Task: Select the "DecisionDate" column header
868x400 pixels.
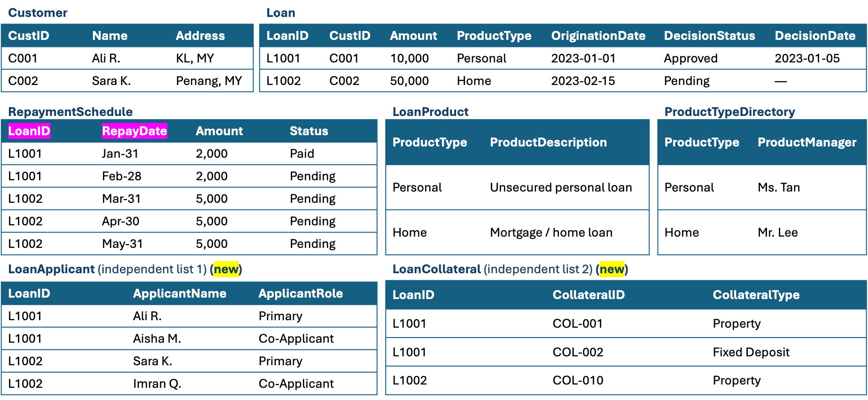Action: coord(815,36)
